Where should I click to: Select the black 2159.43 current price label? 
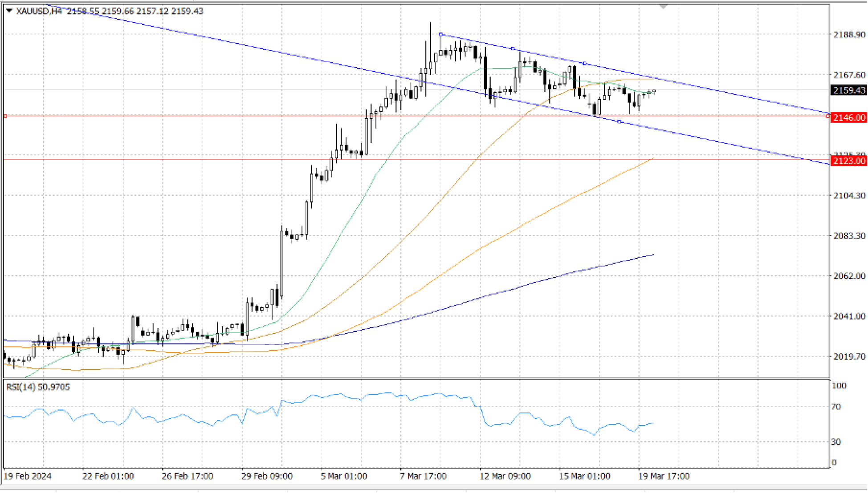pyautogui.click(x=849, y=90)
